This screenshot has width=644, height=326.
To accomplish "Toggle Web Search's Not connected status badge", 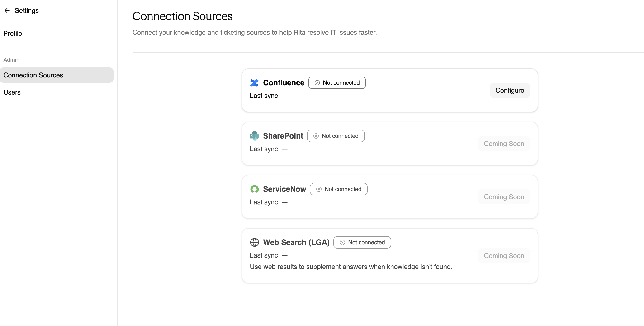I will [362, 242].
